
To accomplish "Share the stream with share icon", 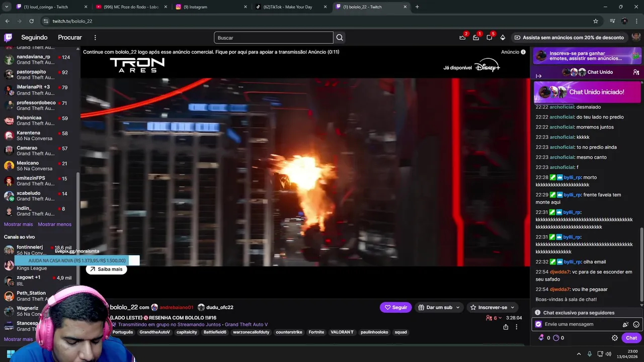I will pos(506,327).
